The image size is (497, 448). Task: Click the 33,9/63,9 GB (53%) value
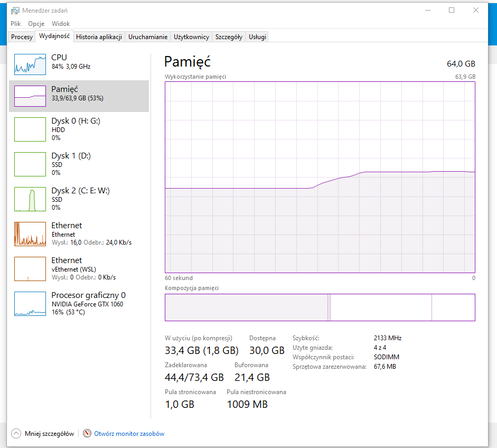click(x=78, y=98)
